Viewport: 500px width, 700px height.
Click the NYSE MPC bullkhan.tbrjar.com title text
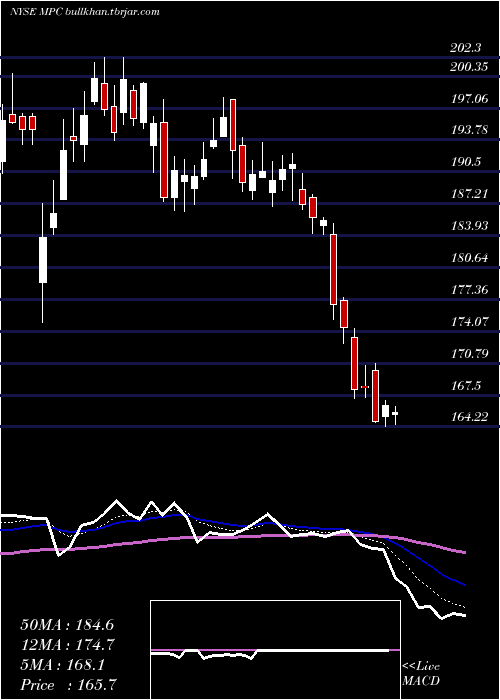pyautogui.click(x=85, y=12)
